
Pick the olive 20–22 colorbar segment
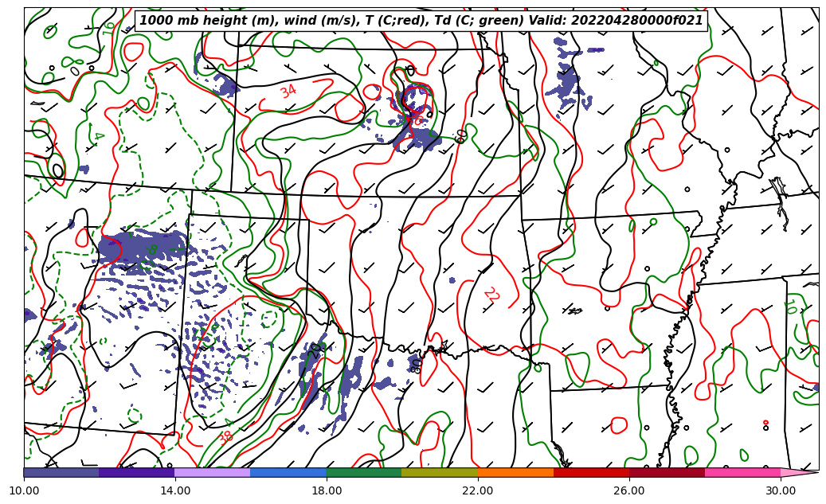point(440,472)
